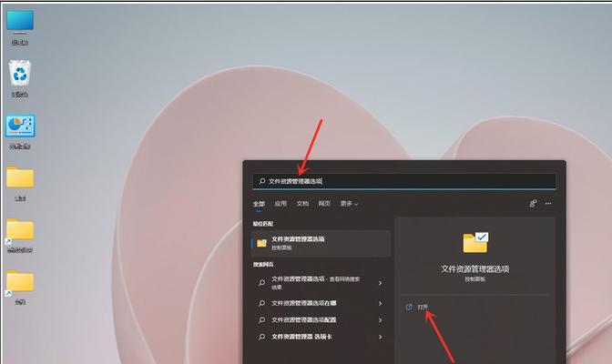Expand chevron next to 文件资源管理器选项配置
This screenshot has width=612, height=364.
pyautogui.click(x=380, y=320)
